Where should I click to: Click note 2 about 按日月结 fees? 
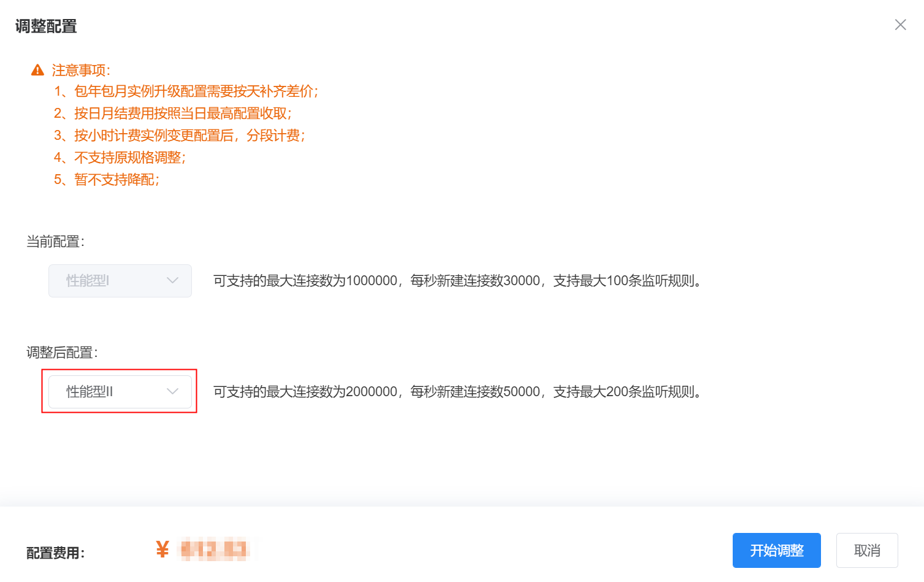(172, 113)
